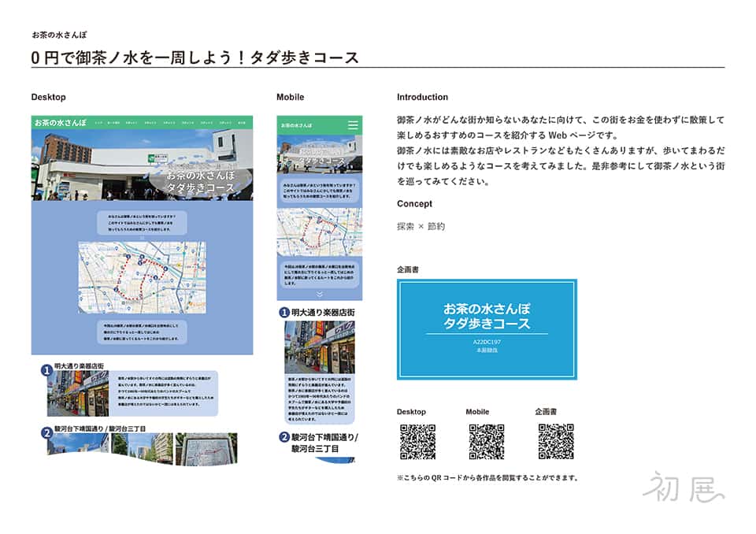This screenshot has width=756, height=534.
Task: Click the station hero photo in desktop mockup
Action: click(143, 165)
